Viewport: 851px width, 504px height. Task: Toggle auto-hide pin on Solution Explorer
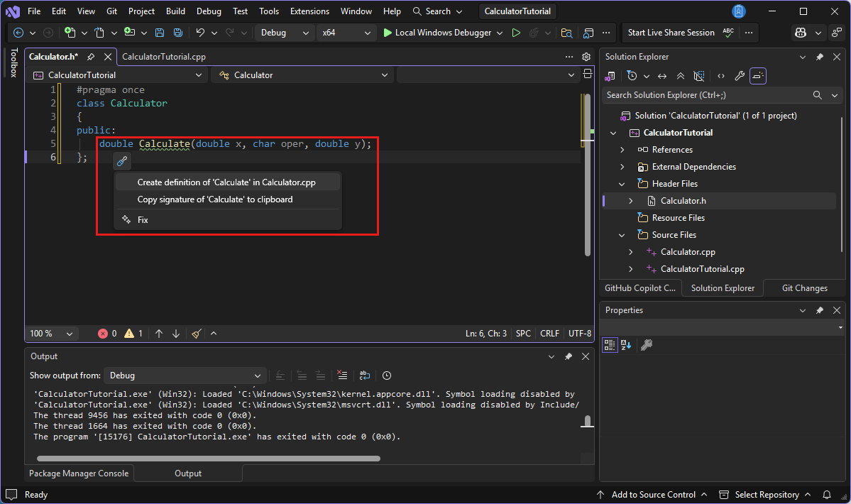[820, 56]
